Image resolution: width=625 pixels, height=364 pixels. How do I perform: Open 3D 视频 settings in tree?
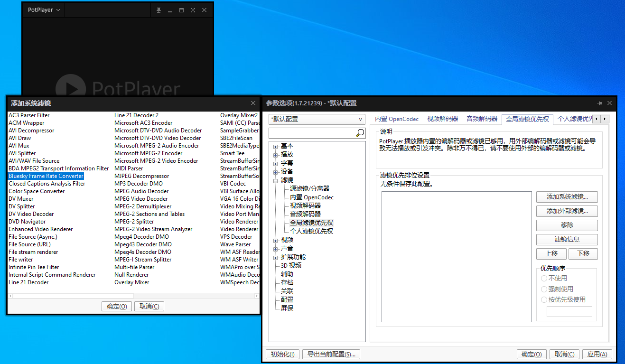(x=291, y=265)
